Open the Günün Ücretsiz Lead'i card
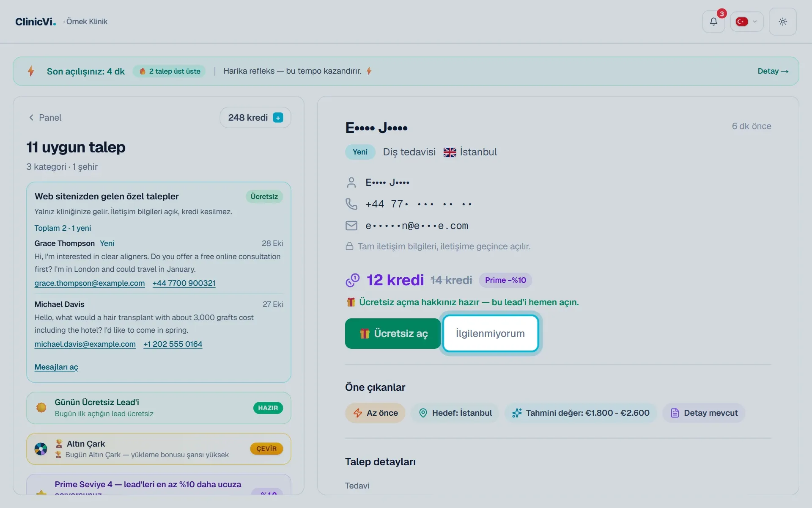Screen dimensions: 812x508 pos(159,408)
